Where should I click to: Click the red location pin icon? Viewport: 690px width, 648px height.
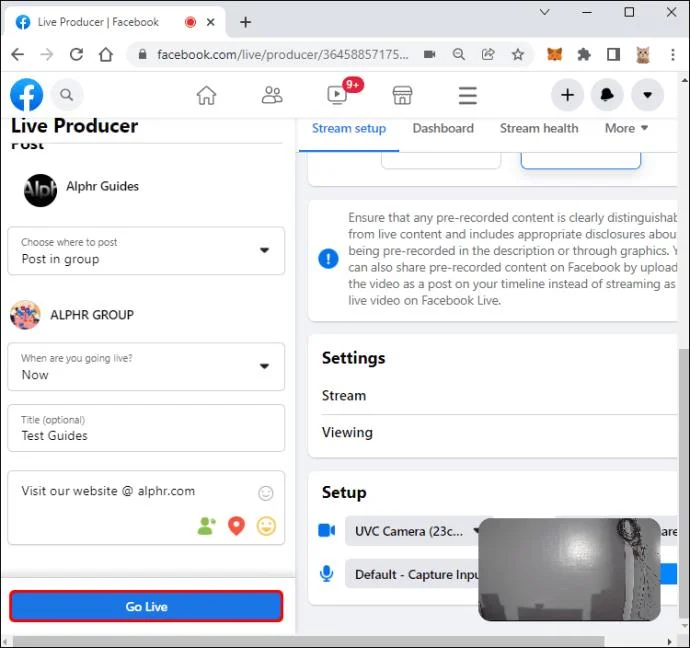tap(236, 526)
